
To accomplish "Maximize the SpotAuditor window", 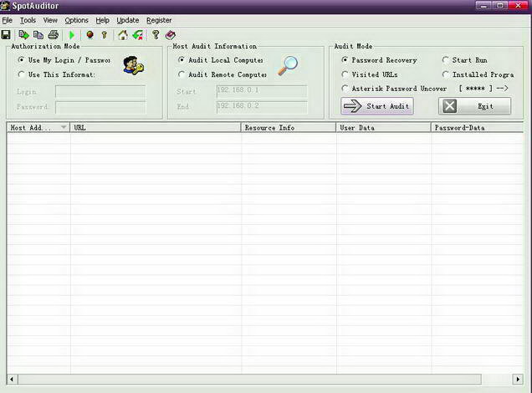I will (500, 5).
